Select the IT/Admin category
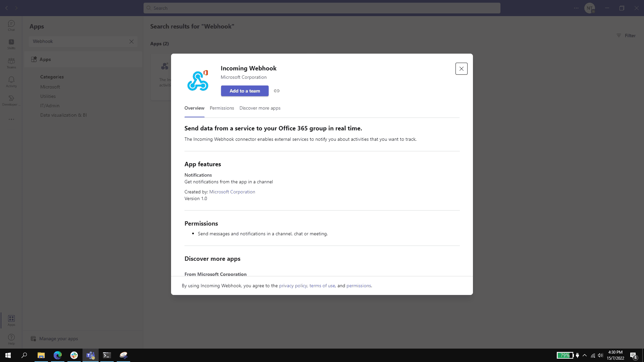Image resolution: width=644 pixels, height=362 pixels. click(50, 106)
